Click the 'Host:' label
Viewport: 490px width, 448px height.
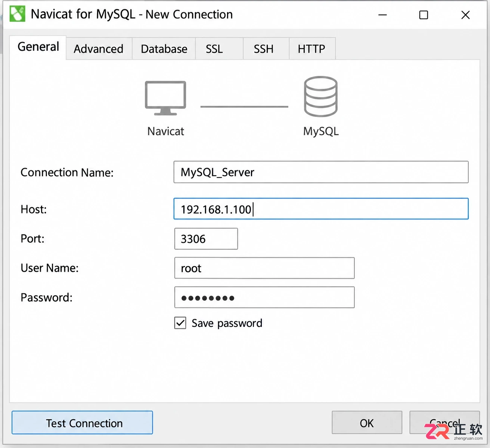(34, 209)
